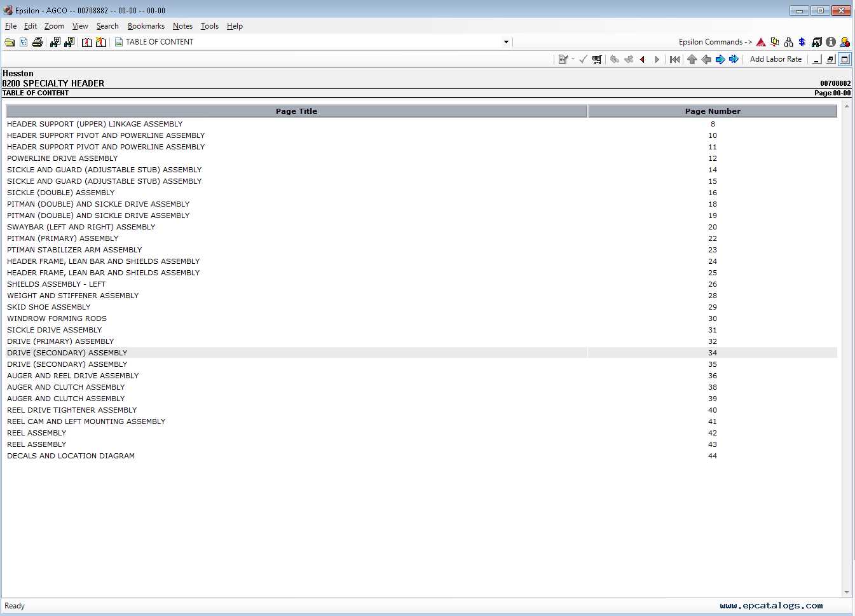Select PITMAN (PRIMARY) ASSEMBLY row
The height and width of the screenshot is (616, 855).
421,238
